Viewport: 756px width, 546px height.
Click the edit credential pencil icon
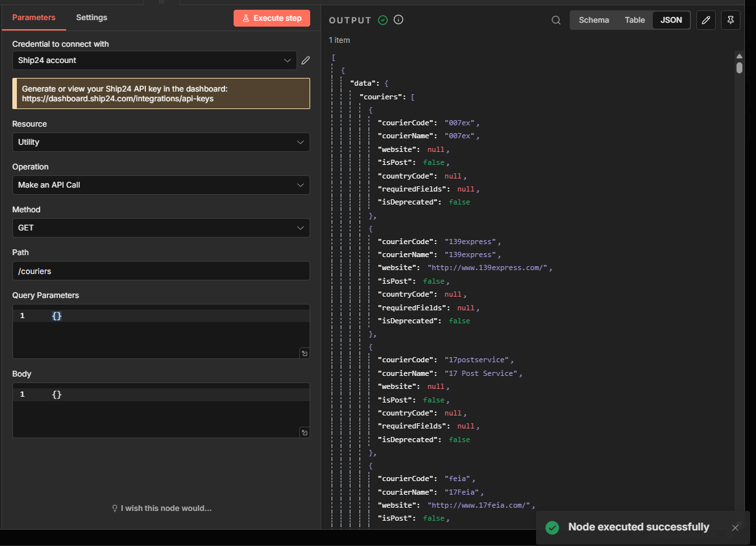[x=306, y=60]
